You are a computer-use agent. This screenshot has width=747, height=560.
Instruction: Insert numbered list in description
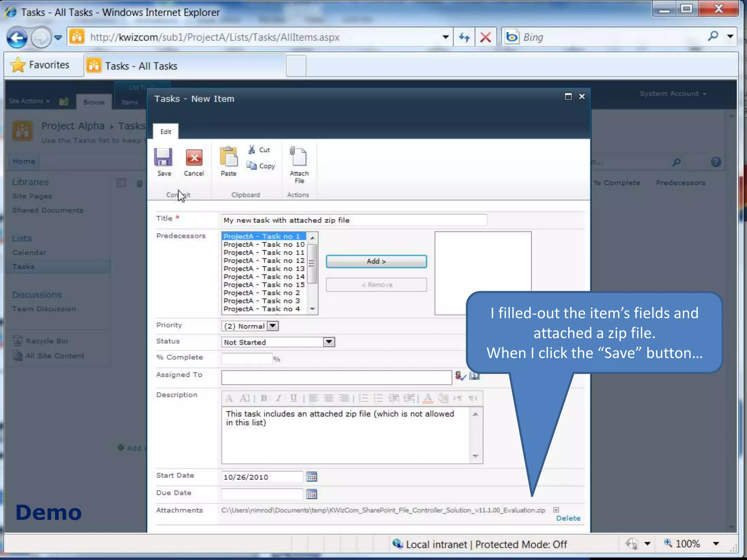pos(363,398)
